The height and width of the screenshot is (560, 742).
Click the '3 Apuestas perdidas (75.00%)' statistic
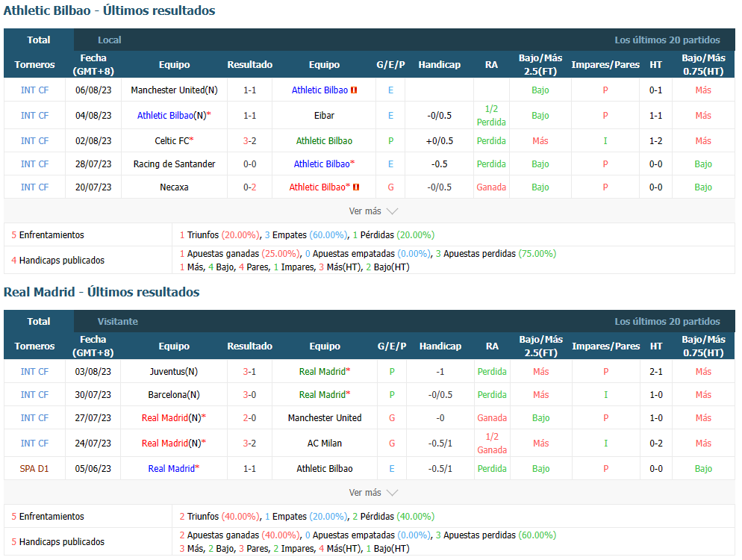point(496,254)
